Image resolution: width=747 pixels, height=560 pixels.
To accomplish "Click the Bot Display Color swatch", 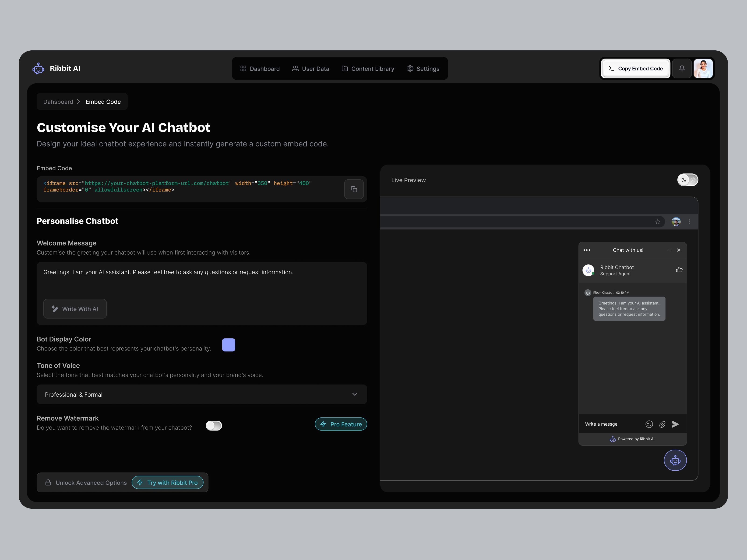I will (x=228, y=345).
